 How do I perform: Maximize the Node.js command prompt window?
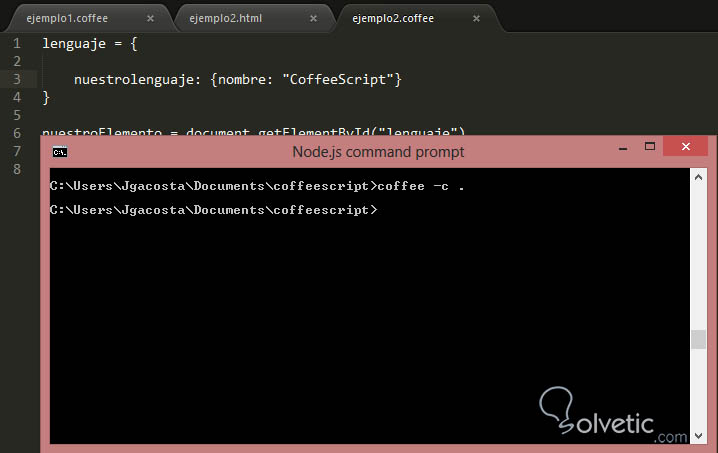click(649, 147)
